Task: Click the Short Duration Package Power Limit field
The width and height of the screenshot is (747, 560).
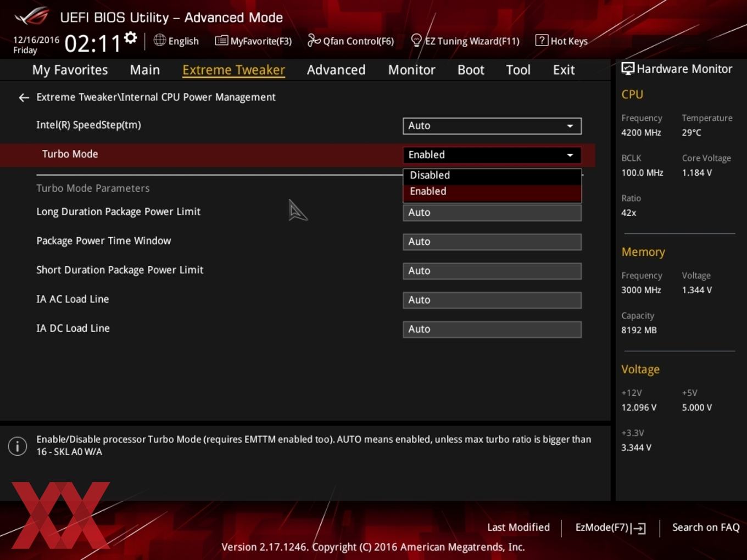Action: tap(492, 271)
